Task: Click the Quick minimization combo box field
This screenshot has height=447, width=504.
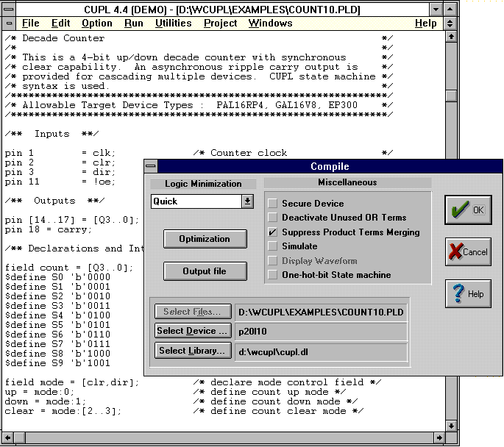Action: (x=196, y=201)
